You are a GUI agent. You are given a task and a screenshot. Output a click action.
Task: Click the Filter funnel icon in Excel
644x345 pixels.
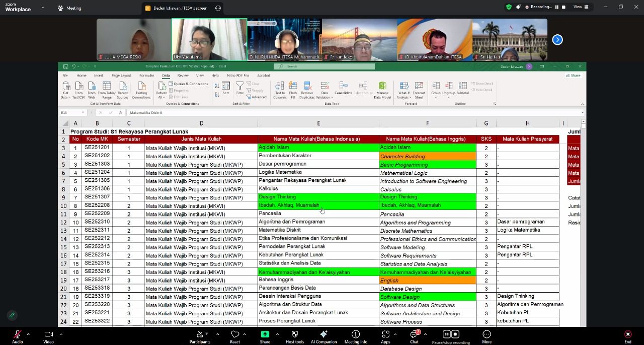point(240,87)
